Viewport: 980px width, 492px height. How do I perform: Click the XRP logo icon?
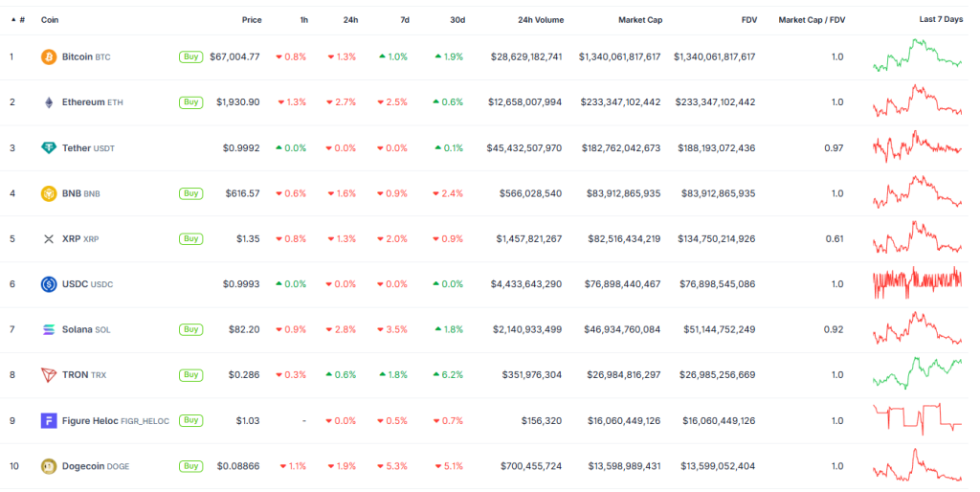(49, 239)
